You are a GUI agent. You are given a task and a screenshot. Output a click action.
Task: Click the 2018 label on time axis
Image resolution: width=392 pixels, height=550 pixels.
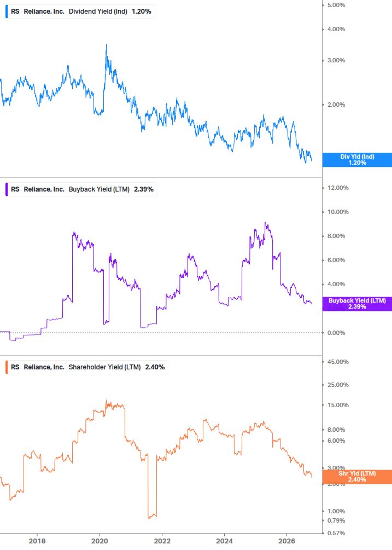pos(37,541)
